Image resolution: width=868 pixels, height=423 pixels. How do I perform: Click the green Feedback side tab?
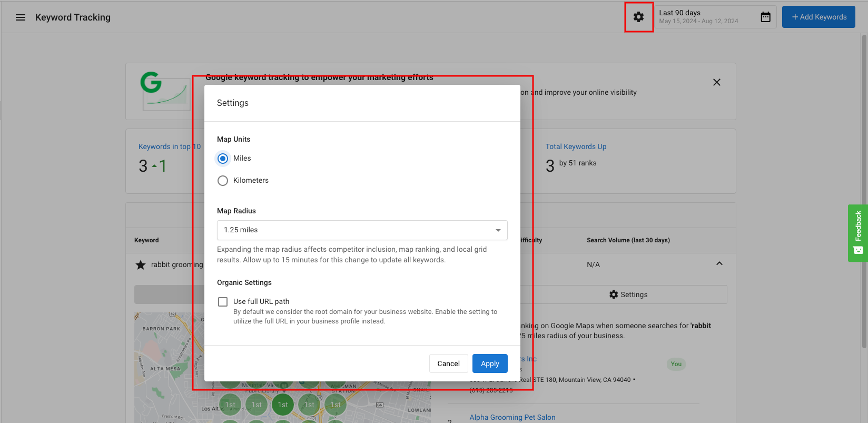(857, 232)
